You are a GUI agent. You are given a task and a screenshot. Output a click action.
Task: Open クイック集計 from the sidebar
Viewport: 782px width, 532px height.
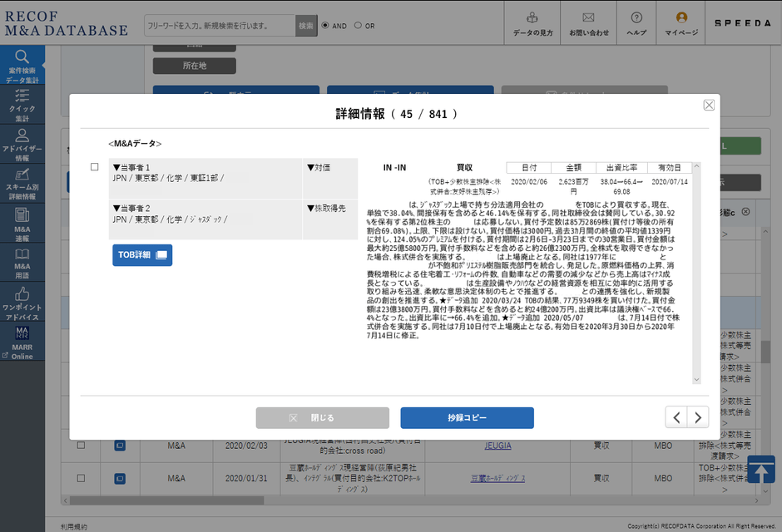(x=22, y=104)
